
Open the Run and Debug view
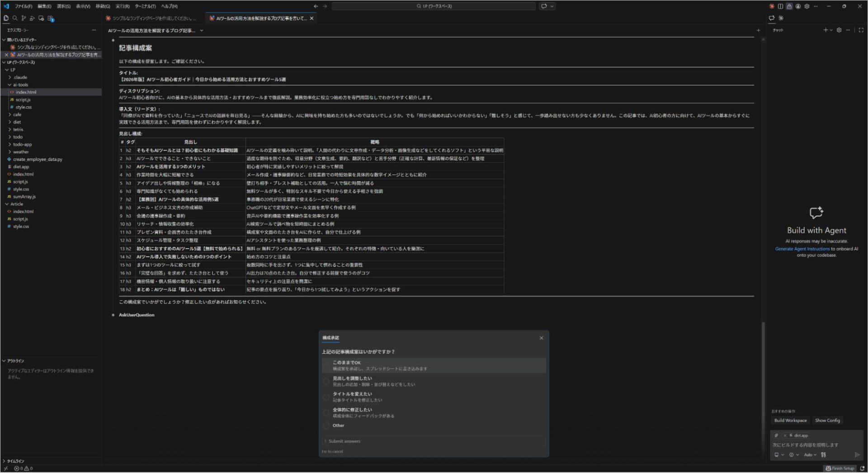33,19
